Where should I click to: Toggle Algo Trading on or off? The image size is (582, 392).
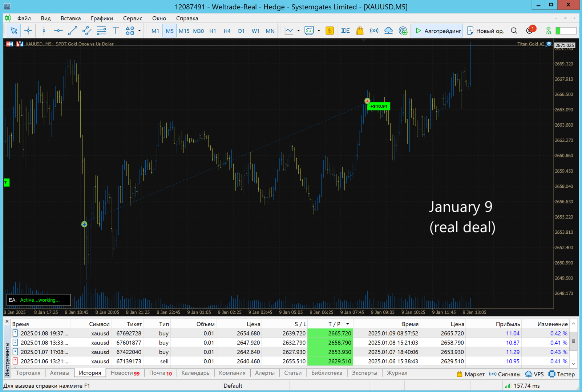[x=438, y=31]
